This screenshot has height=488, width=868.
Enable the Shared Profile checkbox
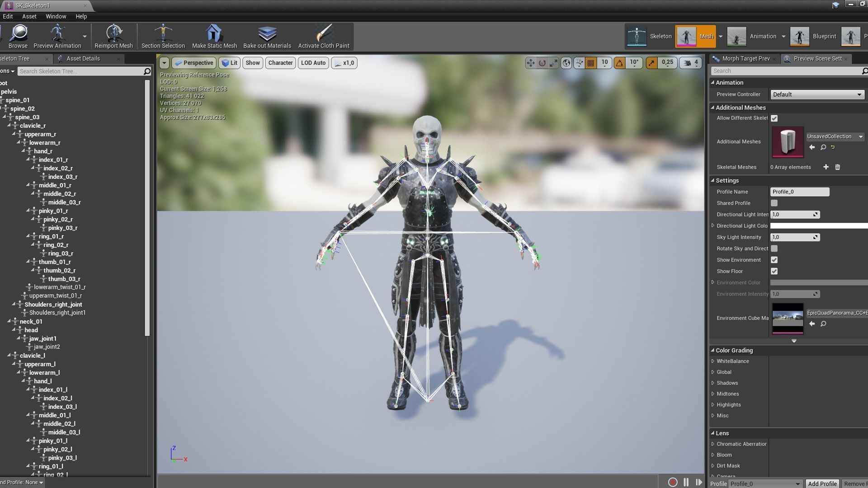coord(774,203)
